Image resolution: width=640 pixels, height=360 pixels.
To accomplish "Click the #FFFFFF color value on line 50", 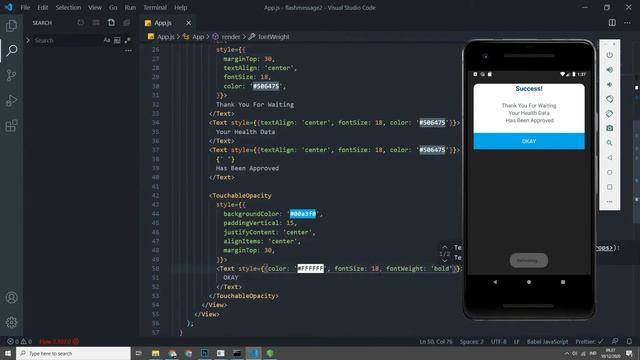I will 311,269.
